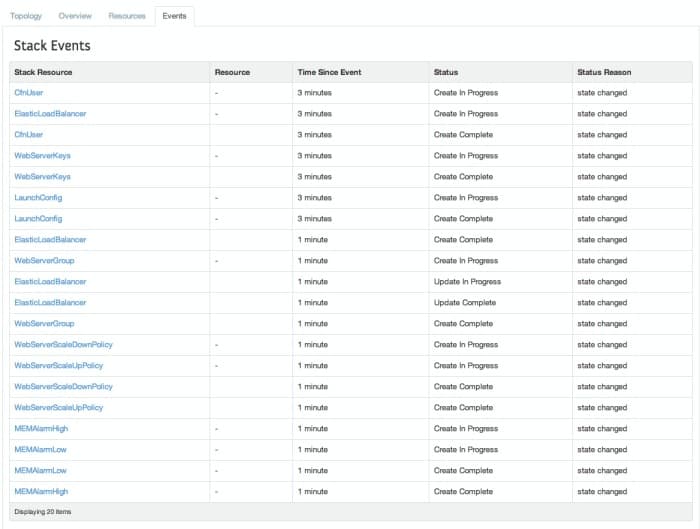Open CfnUser link with Create Complete status
Viewport: 700px width, 529px height.
point(28,135)
